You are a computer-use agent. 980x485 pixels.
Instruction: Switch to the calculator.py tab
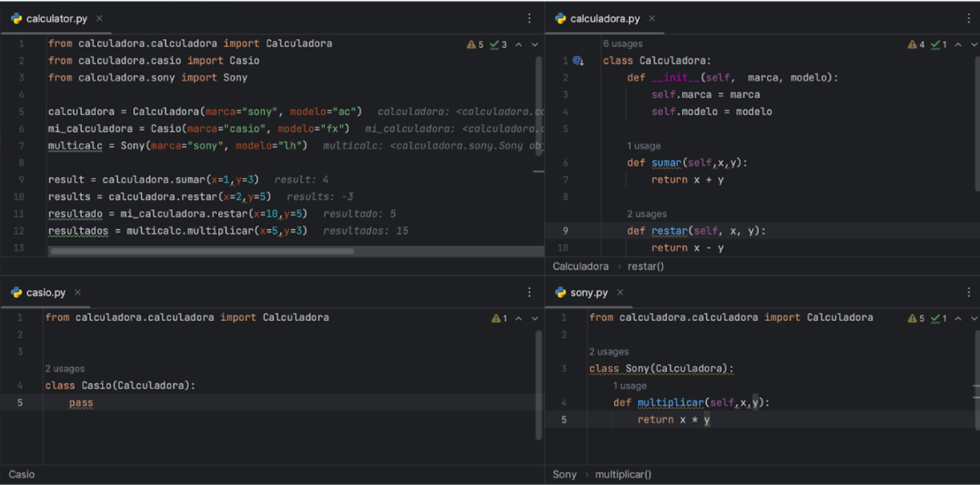coord(55,18)
